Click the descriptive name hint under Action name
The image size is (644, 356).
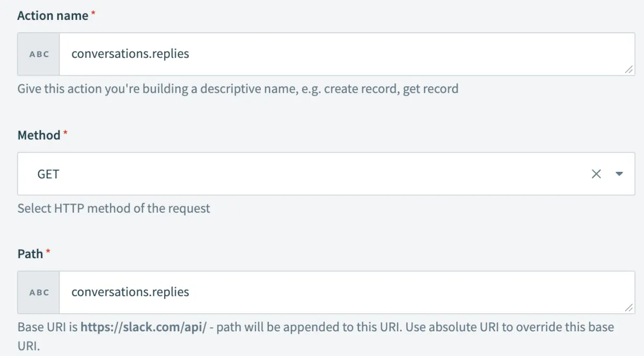pyautogui.click(x=238, y=89)
